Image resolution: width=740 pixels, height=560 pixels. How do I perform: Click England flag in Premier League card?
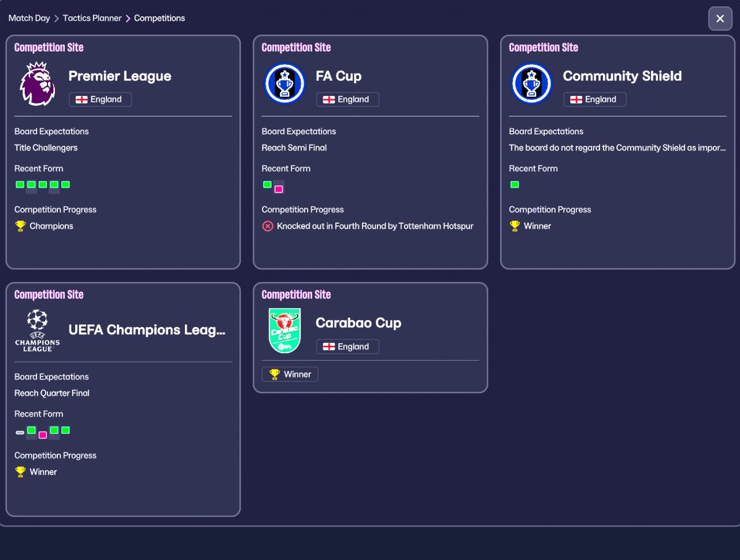coord(82,99)
